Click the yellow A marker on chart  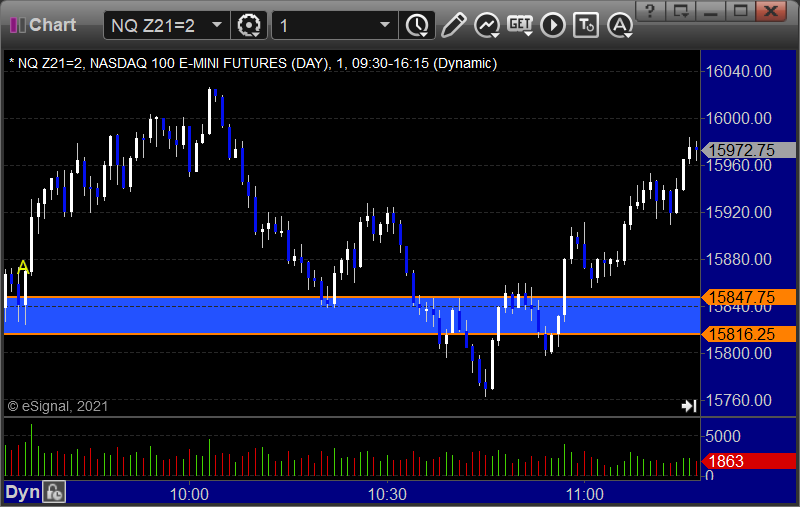23,267
